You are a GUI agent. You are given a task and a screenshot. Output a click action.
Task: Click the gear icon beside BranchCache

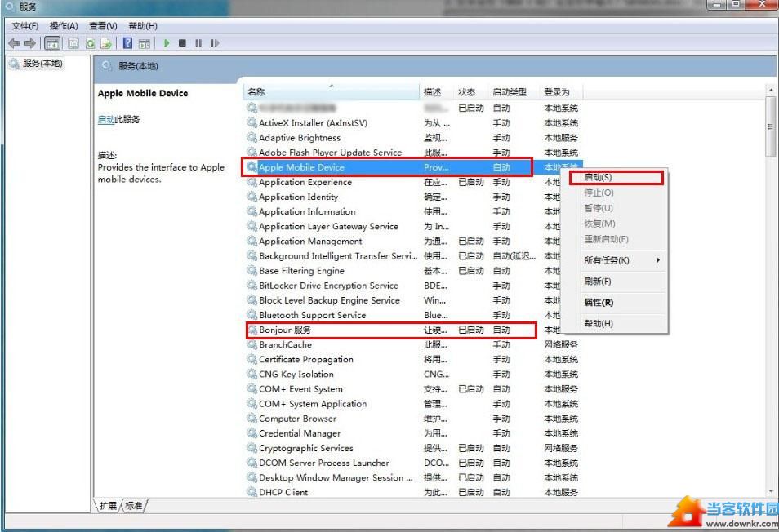pyautogui.click(x=252, y=344)
